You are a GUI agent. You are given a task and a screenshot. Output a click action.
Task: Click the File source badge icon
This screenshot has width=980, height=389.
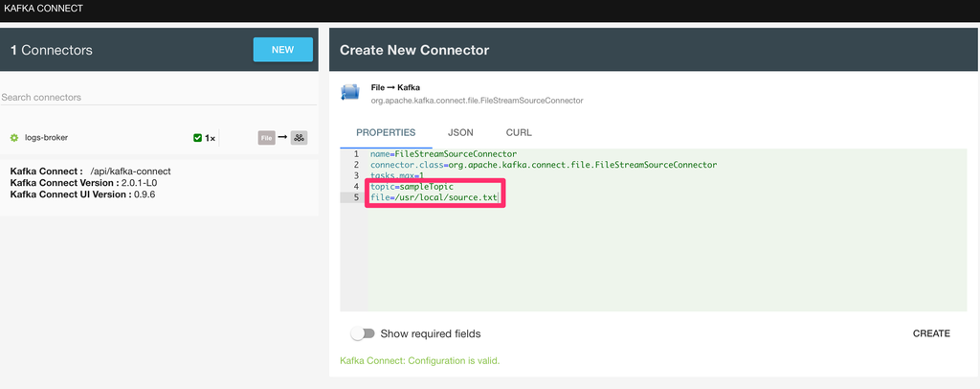pyautogui.click(x=266, y=138)
